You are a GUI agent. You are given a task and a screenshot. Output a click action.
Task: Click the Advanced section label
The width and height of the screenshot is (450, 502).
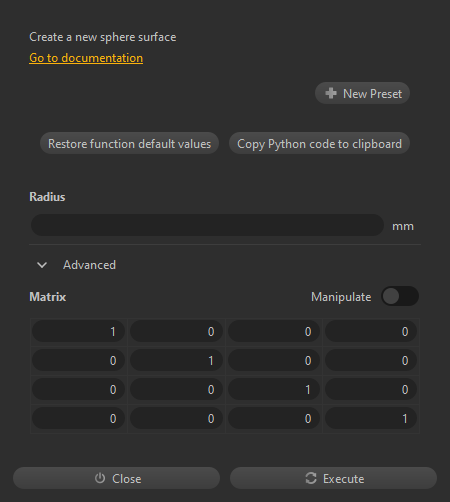coord(89,265)
